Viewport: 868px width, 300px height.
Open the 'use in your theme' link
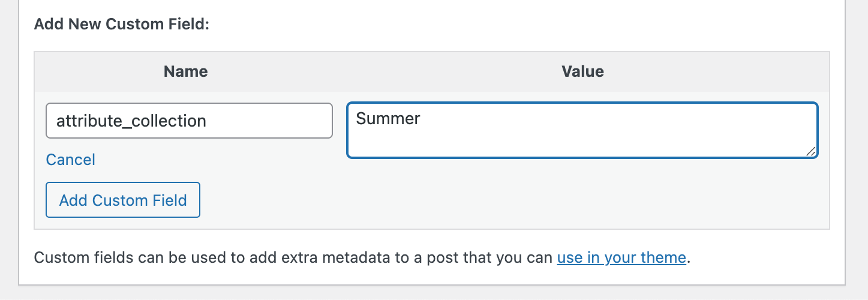[621, 258]
